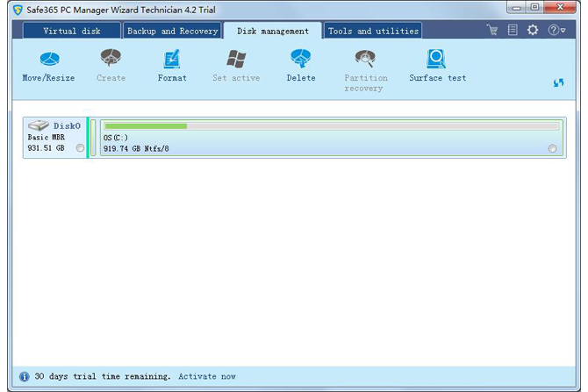This screenshot has width=588, height=392.
Task: Go to the Tools and utilities tab
Action: (x=373, y=32)
